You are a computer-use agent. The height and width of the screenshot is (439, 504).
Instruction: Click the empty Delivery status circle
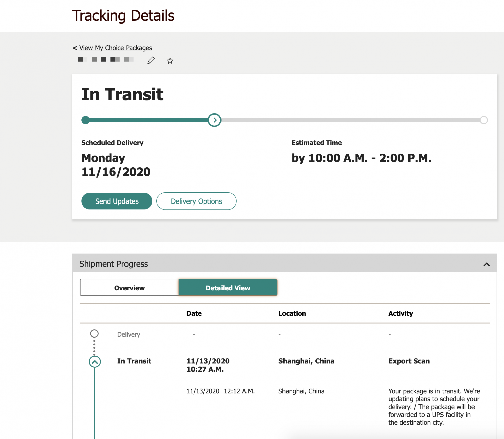click(94, 334)
